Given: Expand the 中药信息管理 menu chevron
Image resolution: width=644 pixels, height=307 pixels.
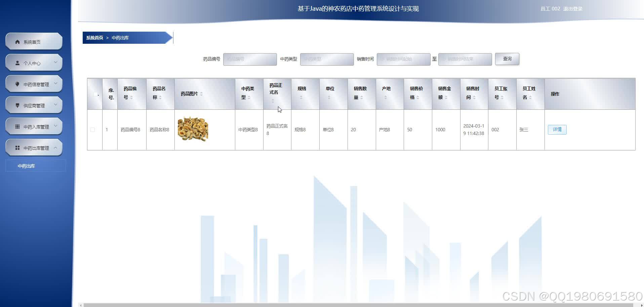Looking at the screenshot, I should tap(55, 84).
